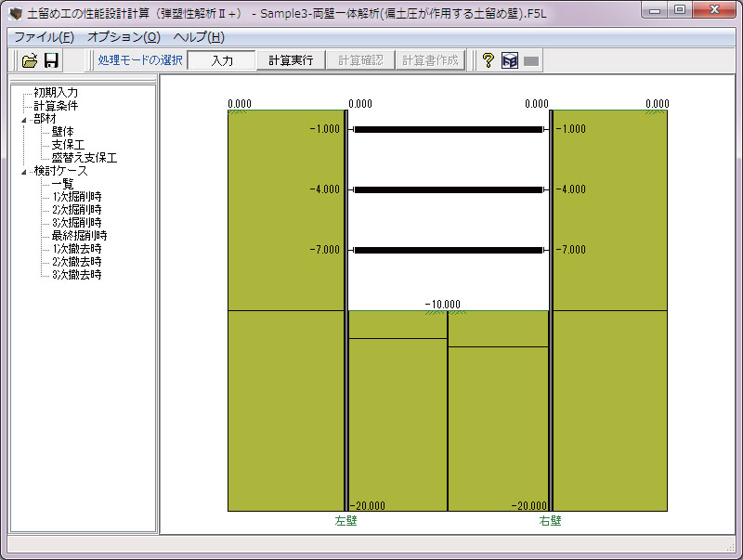Click the -10.000 excavation level label
This screenshot has width=743, height=560.
[443, 305]
